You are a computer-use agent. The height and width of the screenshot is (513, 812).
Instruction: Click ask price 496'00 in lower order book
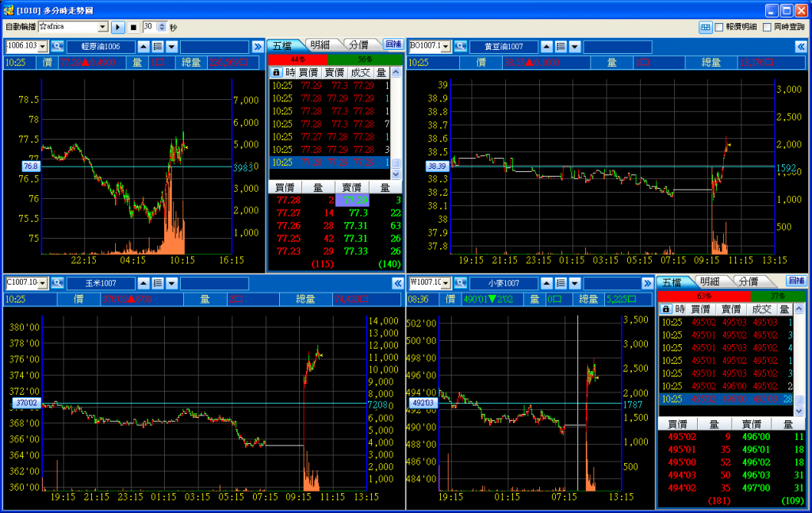point(756,437)
